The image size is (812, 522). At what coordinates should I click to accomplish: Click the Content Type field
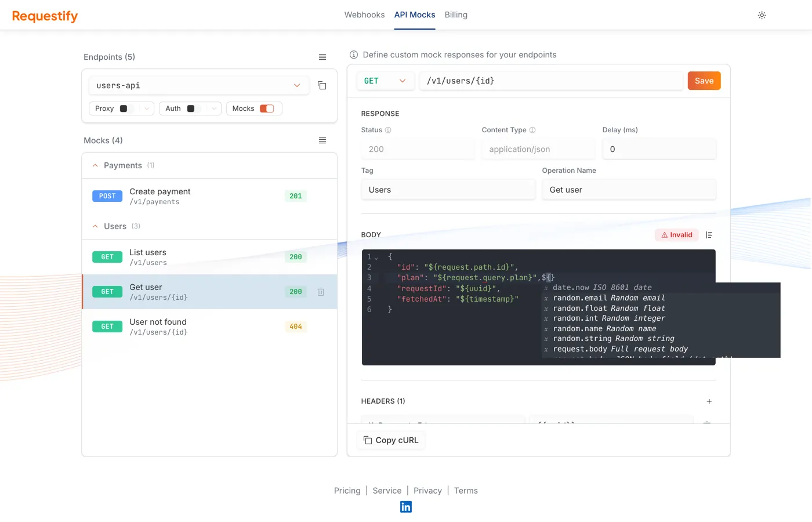[538, 149]
